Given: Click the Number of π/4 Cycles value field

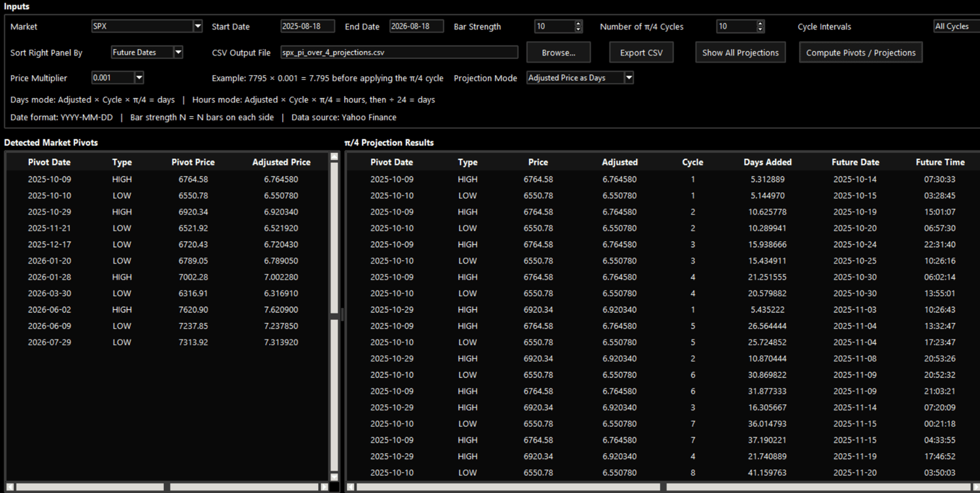Looking at the screenshot, I should pyautogui.click(x=736, y=27).
